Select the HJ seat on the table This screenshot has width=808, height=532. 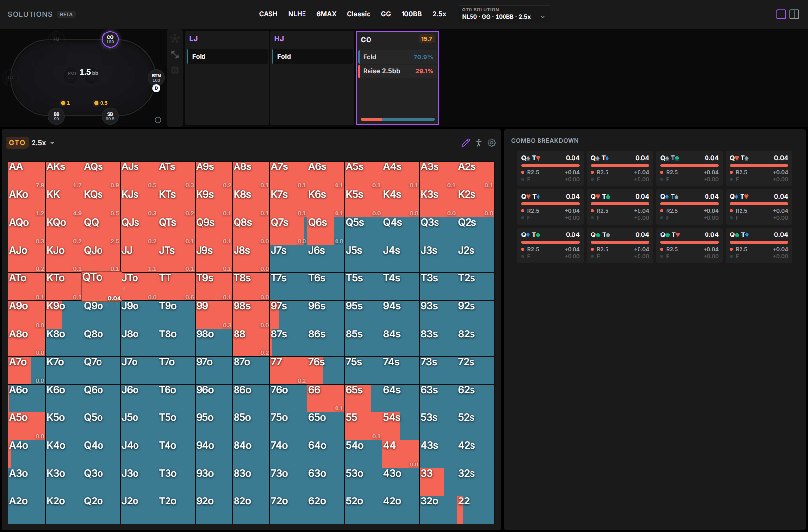[56, 39]
